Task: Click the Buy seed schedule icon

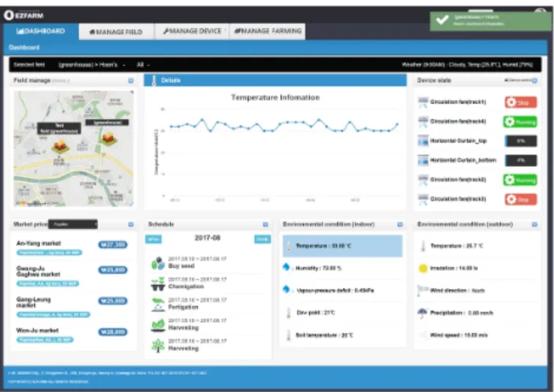Action: [x=158, y=263]
